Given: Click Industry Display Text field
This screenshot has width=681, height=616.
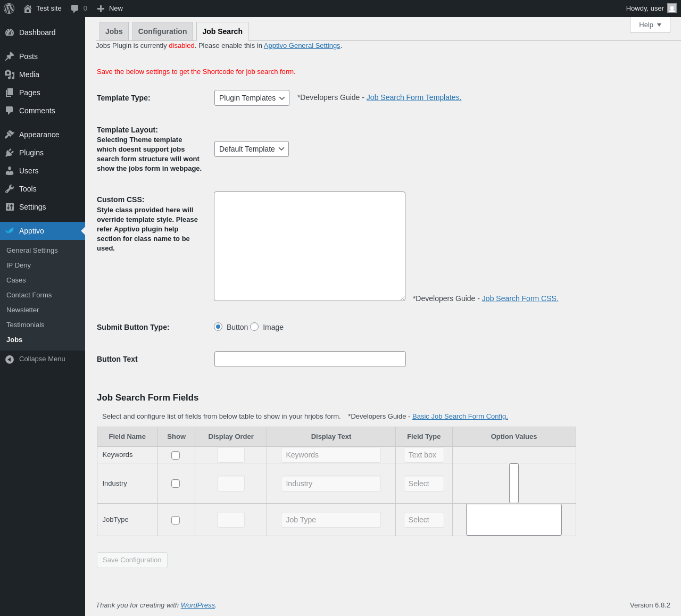Looking at the screenshot, I should point(331,484).
